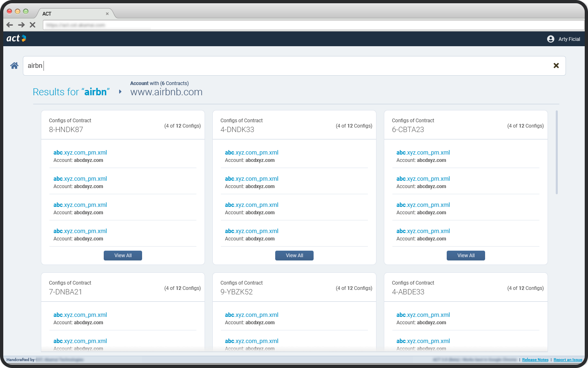588x368 pixels.
Task: Click View All for contract 4-DNDK33
Action: (294, 256)
